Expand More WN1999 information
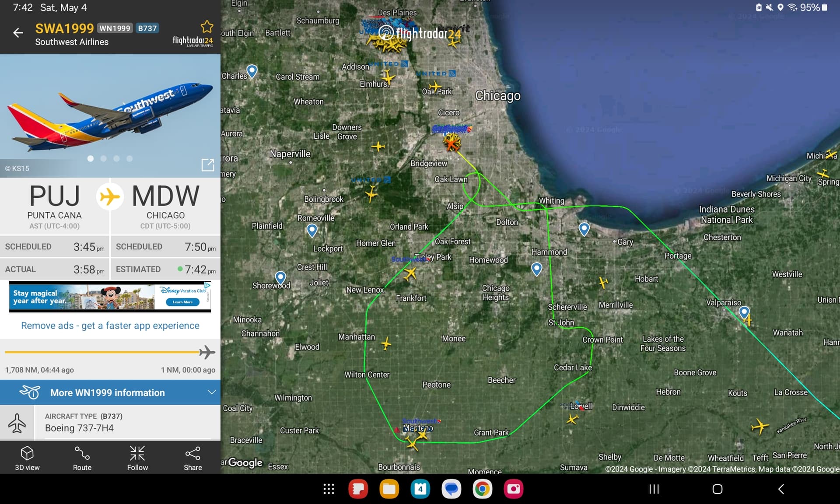 pos(108,392)
